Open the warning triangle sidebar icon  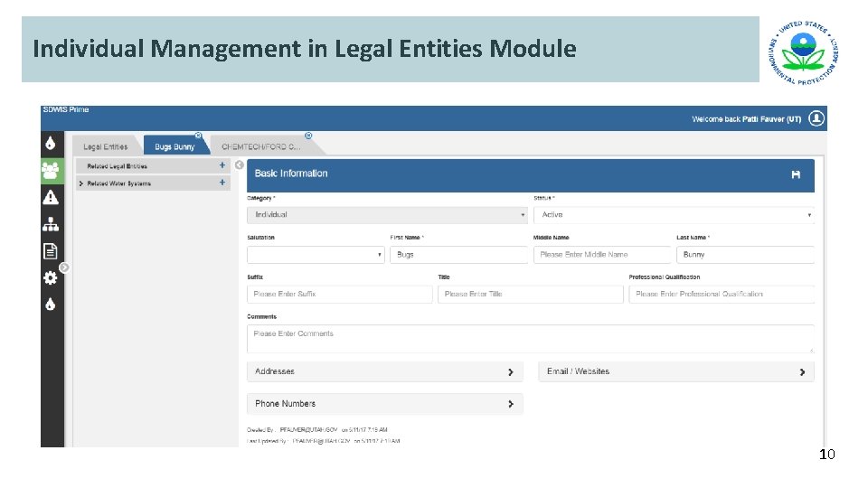tap(51, 198)
